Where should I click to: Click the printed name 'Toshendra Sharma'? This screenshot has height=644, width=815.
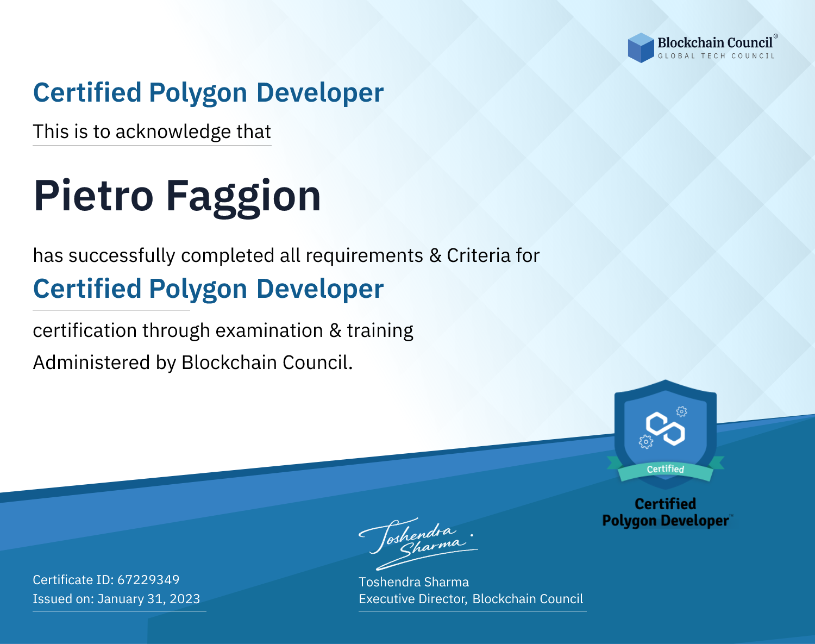413,582
